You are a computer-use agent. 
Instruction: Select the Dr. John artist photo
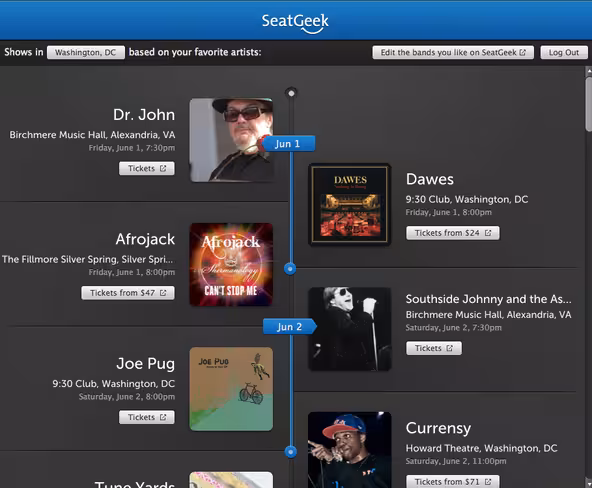[x=231, y=140]
